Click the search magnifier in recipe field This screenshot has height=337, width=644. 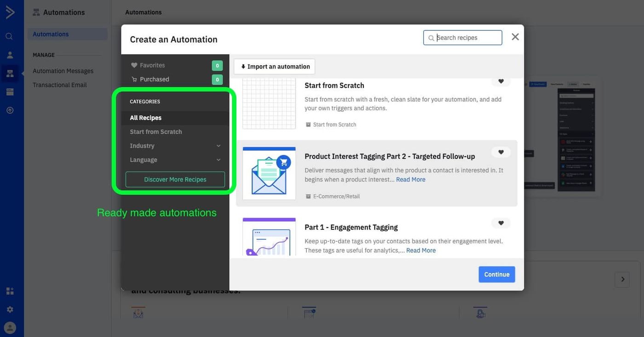point(431,38)
